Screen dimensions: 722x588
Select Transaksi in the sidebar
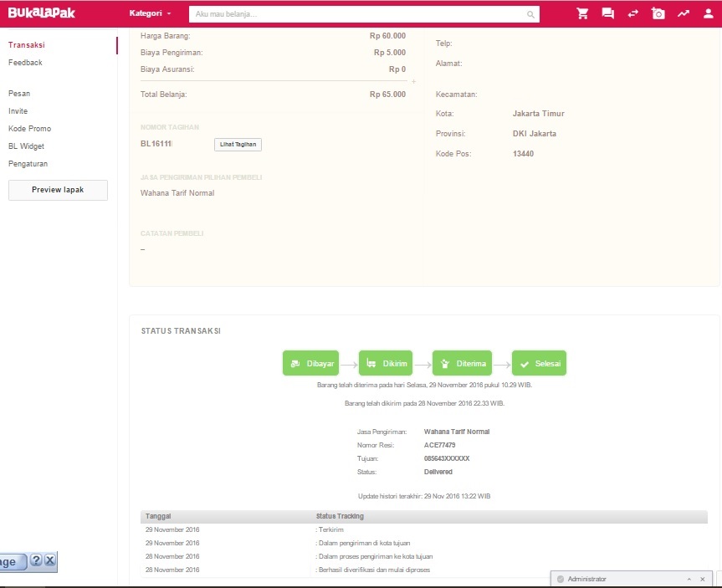27,45
